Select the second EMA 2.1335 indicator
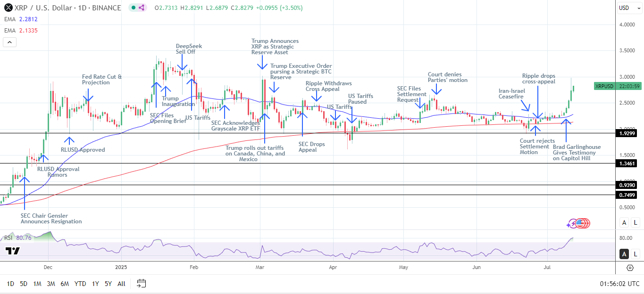The height and width of the screenshot is (294, 644). click(21, 31)
